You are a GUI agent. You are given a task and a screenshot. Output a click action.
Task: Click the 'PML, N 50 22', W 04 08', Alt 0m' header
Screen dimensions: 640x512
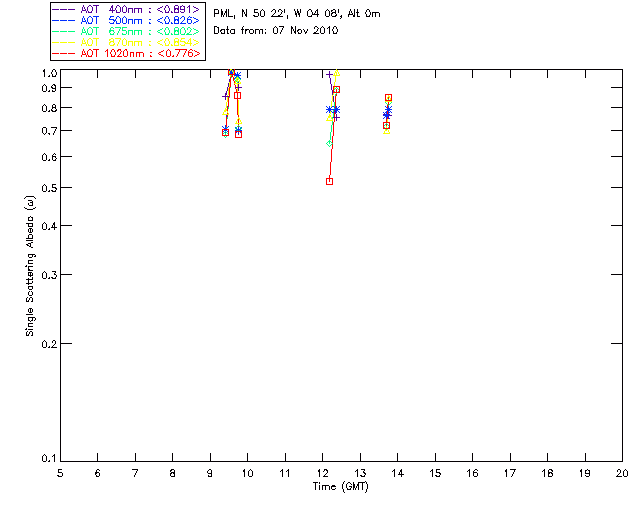[297, 14]
